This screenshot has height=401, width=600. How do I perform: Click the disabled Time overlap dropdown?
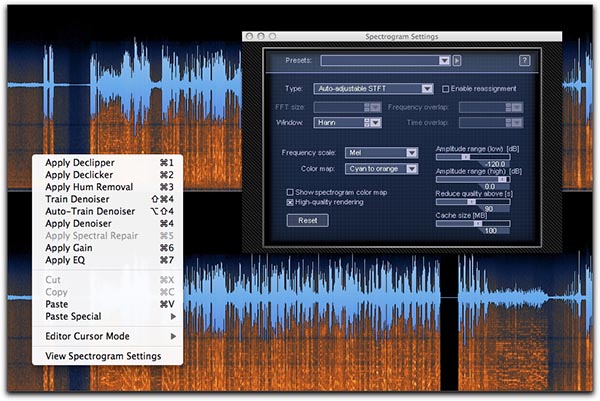pyautogui.click(x=491, y=123)
